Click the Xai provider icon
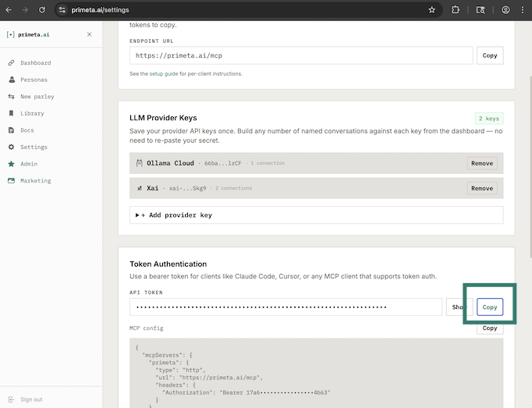This screenshot has width=532, height=408. click(x=140, y=188)
